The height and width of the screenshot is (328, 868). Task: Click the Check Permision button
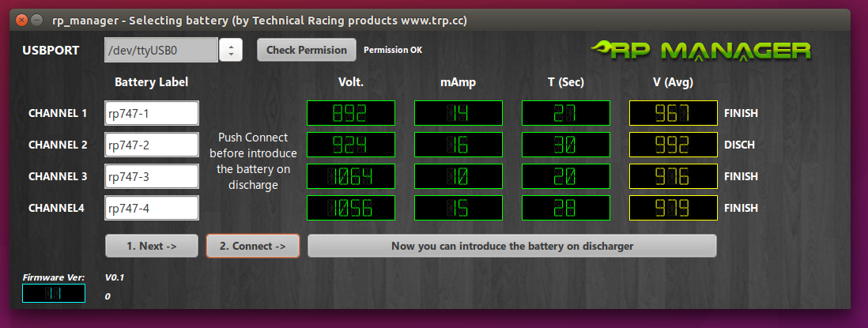307,51
